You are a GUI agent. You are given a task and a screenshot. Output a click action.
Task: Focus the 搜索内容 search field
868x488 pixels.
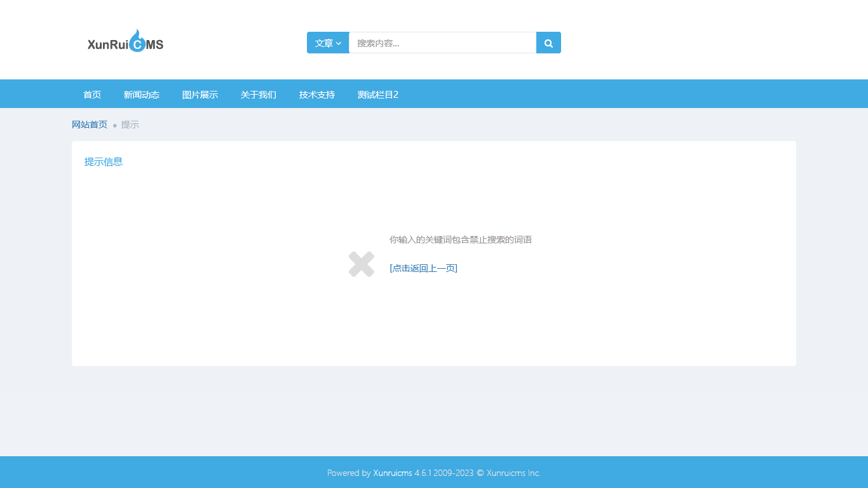coord(442,43)
